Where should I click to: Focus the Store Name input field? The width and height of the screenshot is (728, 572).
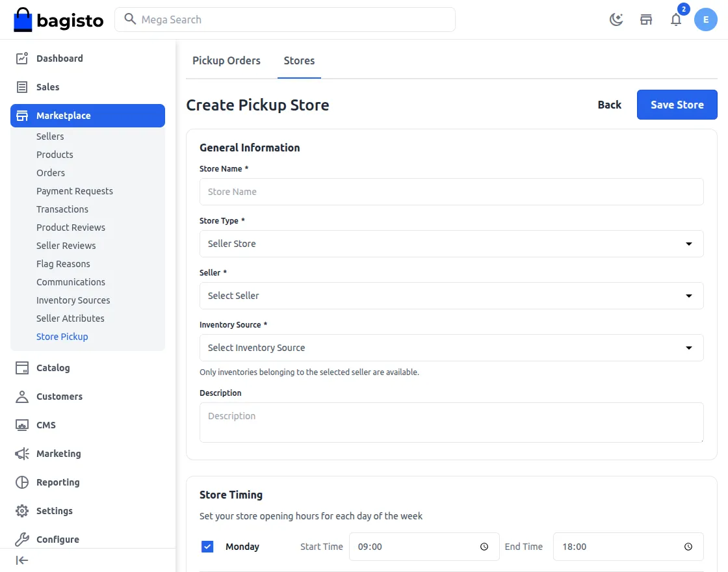[x=451, y=192]
